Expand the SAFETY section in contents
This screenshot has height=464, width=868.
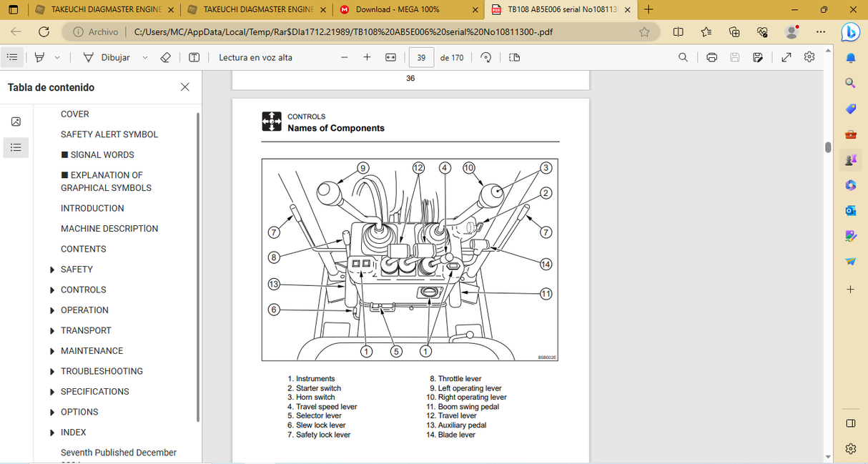52,270
